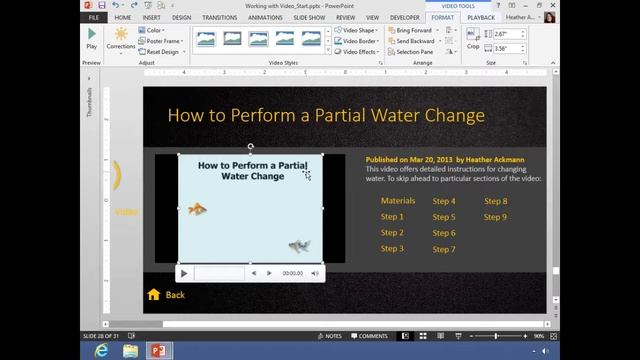This screenshot has height=360, width=640.
Task: Switch to the INSERT tab
Action: (x=151, y=18)
